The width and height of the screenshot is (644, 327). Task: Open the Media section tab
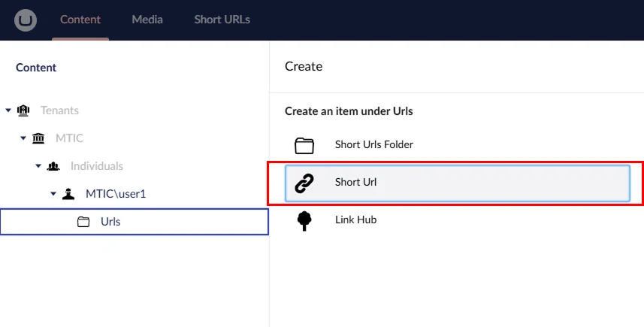pos(147,20)
